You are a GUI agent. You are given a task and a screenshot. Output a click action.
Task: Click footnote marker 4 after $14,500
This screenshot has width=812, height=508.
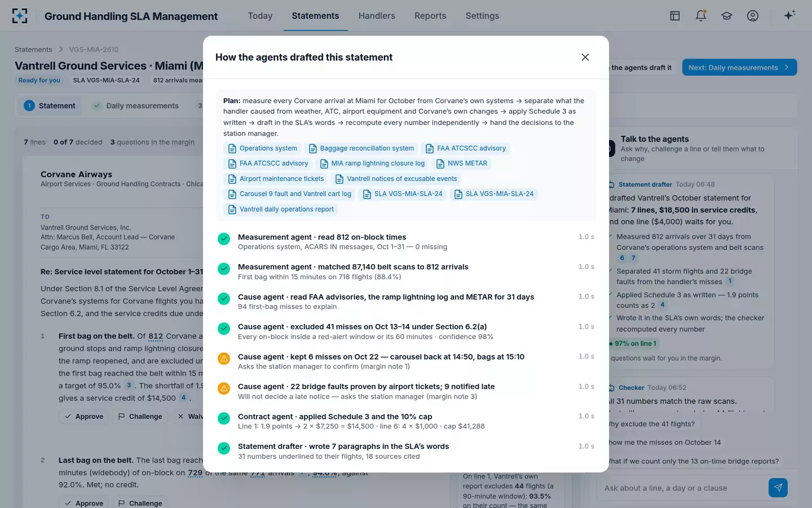tap(183, 398)
